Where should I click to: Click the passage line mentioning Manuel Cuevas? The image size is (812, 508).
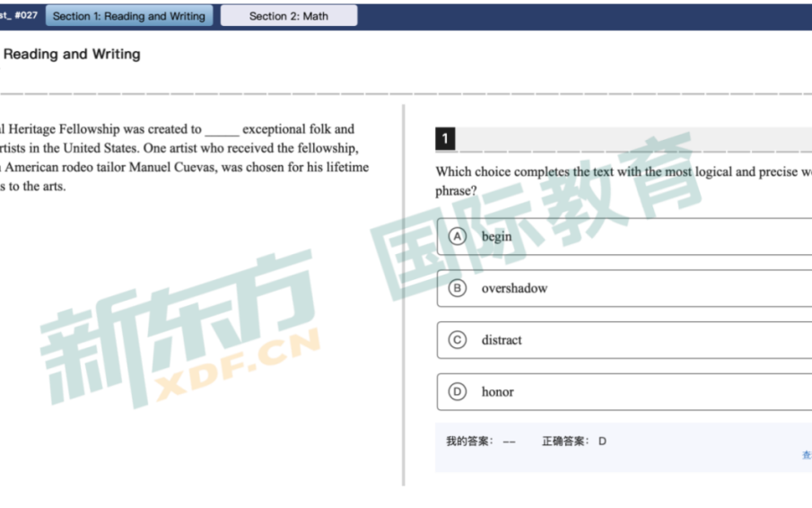[x=184, y=167]
